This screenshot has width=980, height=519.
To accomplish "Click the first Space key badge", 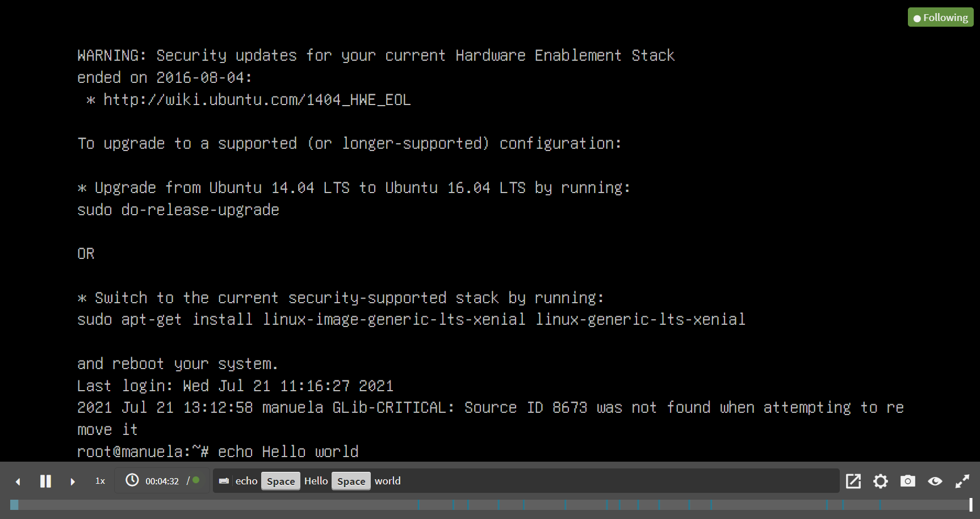I will [x=280, y=481].
